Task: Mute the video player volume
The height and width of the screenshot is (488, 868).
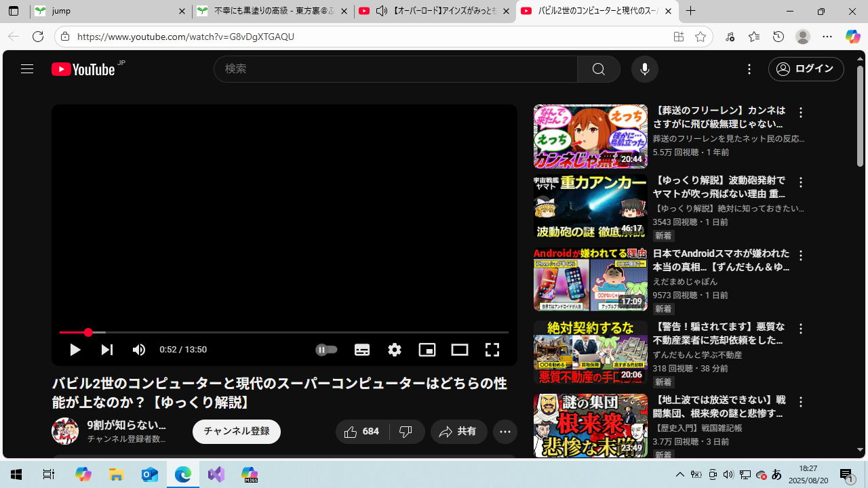Action: point(139,350)
